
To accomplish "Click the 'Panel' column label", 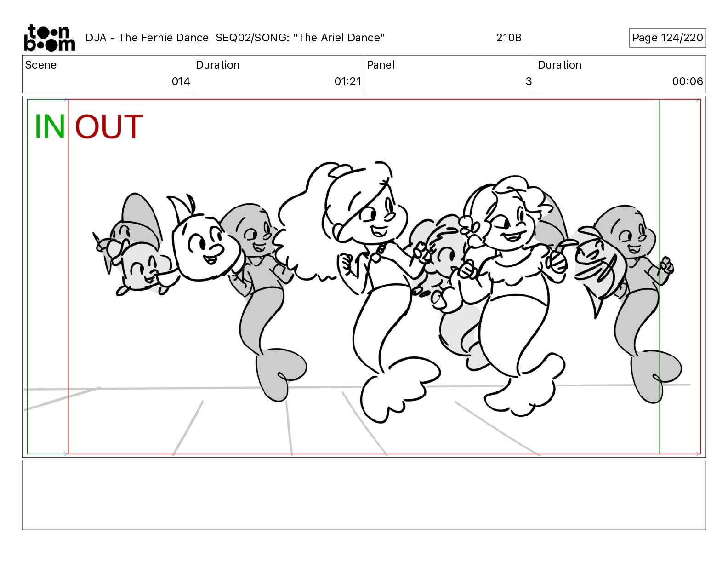I will pos(381,65).
